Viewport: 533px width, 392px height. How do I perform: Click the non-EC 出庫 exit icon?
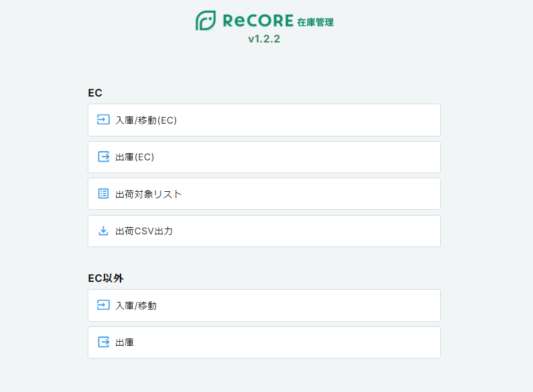[103, 342]
